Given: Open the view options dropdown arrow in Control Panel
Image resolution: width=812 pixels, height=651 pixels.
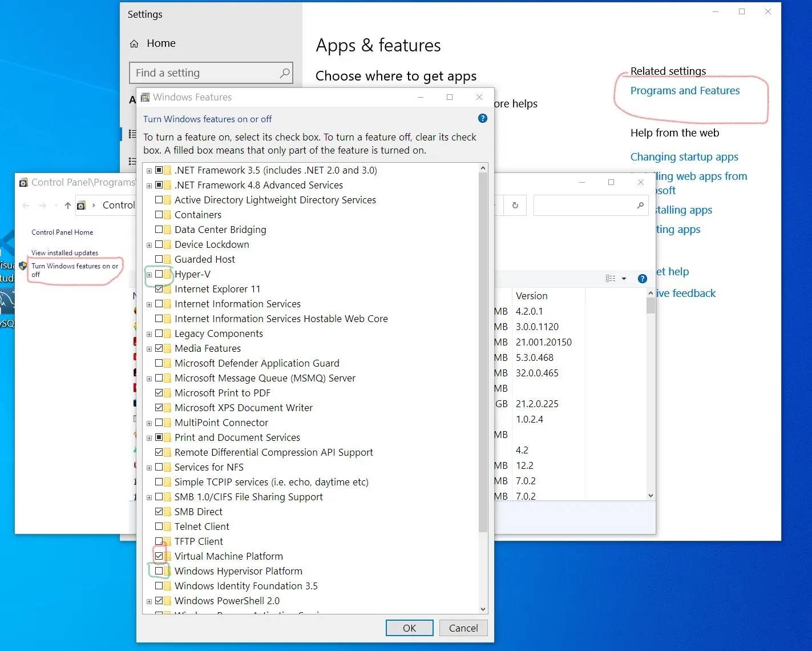Looking at the screenshot, I should 624,279.
